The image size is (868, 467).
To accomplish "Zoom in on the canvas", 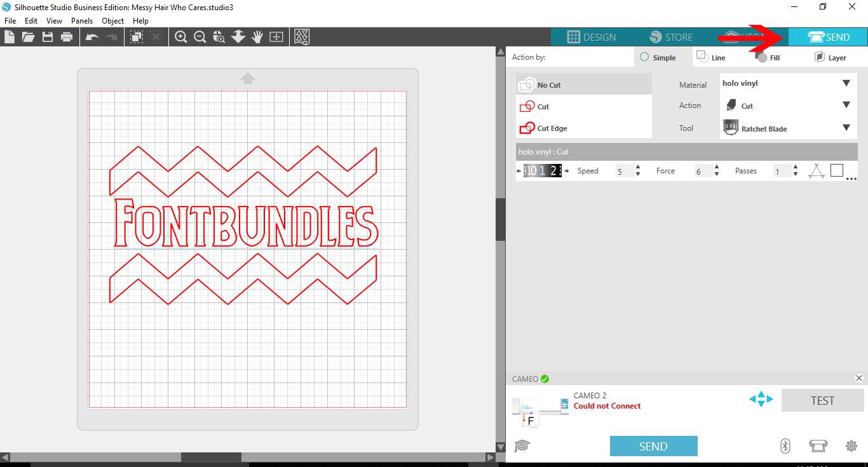I will [181, 37].
